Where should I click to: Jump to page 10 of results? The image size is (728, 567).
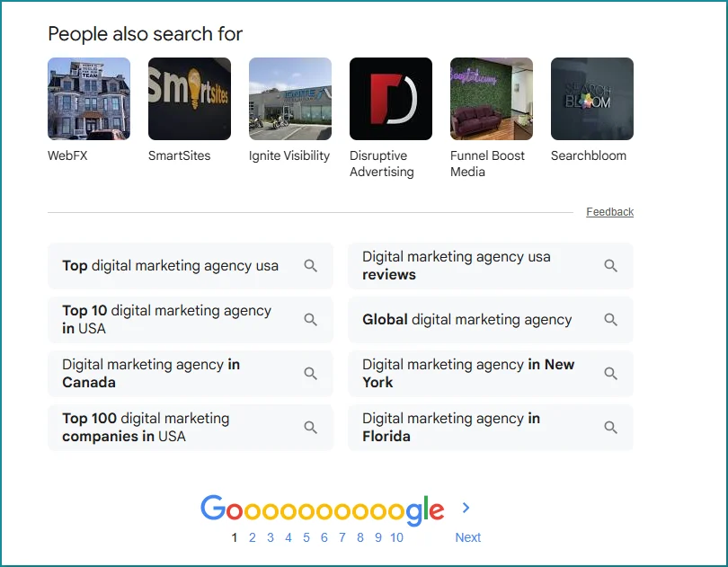click(x=397, y=536)
